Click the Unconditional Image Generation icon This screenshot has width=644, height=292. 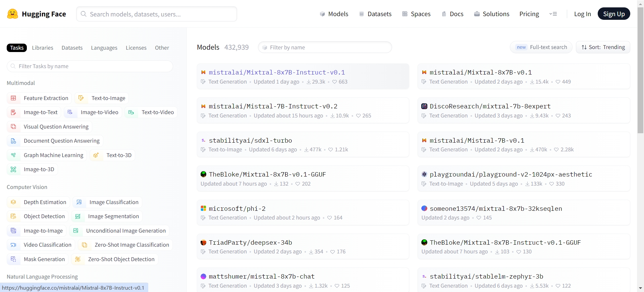click(x=76, y=231)
